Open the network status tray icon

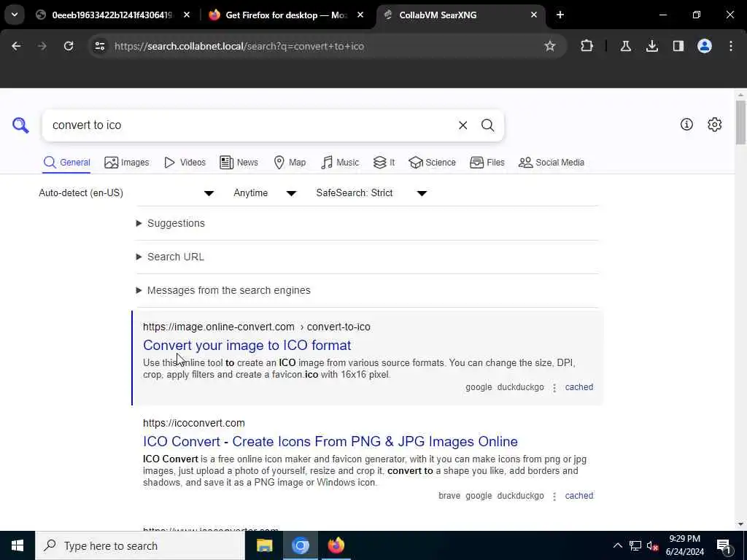click(x=635, y=545)
